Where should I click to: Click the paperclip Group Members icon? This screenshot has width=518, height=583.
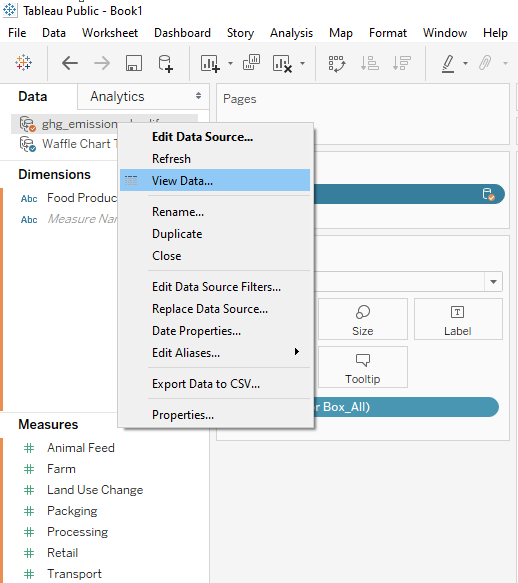[485, 63]
